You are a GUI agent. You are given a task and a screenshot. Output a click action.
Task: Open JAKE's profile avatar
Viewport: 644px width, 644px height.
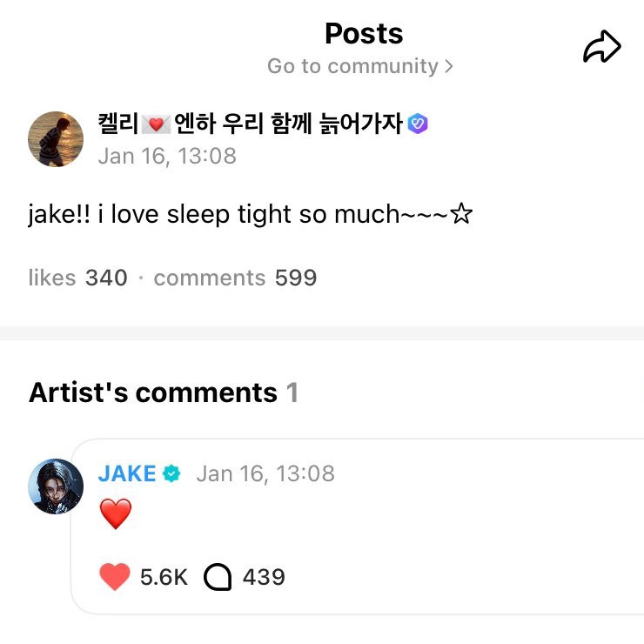click(x=56, y=486)
